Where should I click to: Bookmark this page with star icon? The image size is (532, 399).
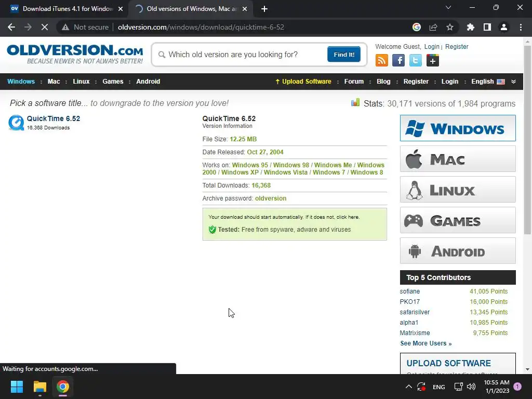(450, 27)
